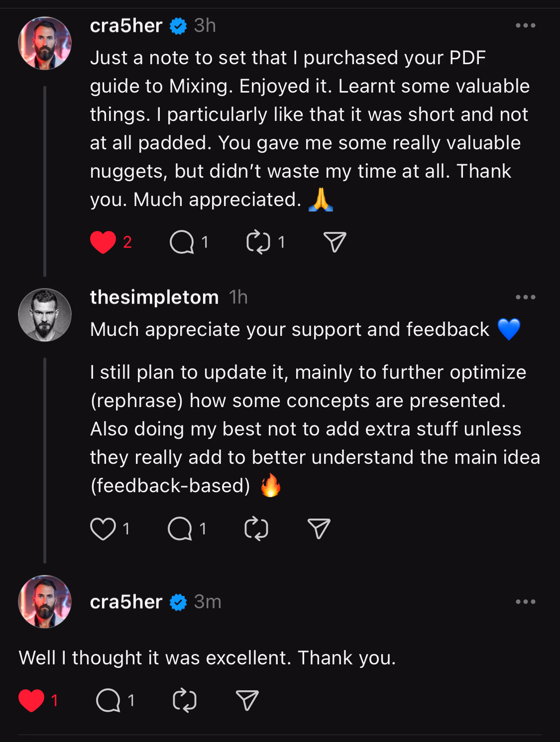The width and height of the screenshot is (560, 742).
Task: Click thesimpletom's avatar photo
Action: click(44, 314)
